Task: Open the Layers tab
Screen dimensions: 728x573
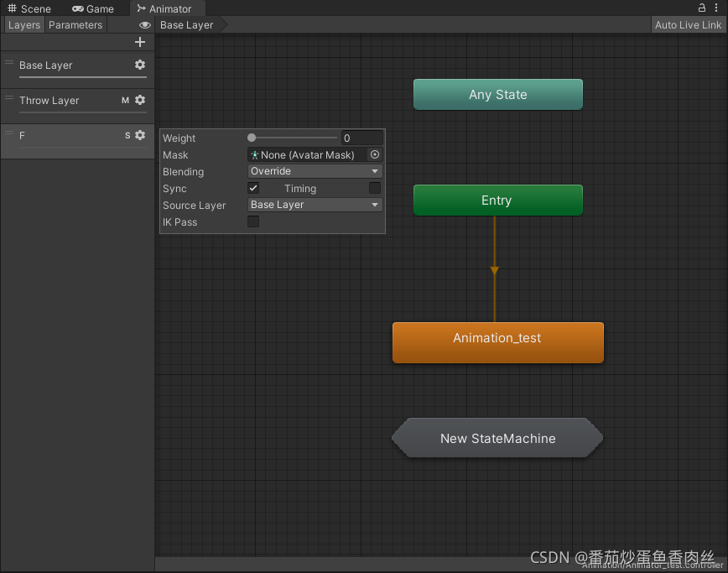Action: pyautogui.click(x=24, y=25)
